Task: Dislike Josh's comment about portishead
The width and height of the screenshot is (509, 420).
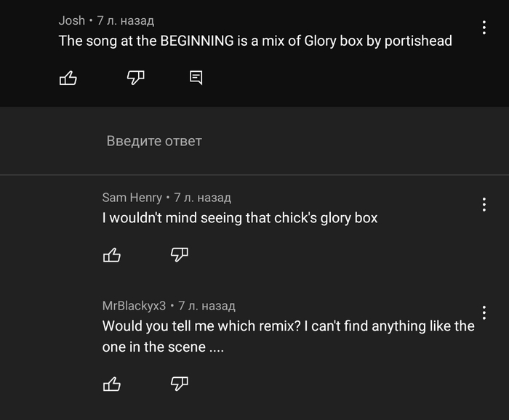Action: pos(135,78)
